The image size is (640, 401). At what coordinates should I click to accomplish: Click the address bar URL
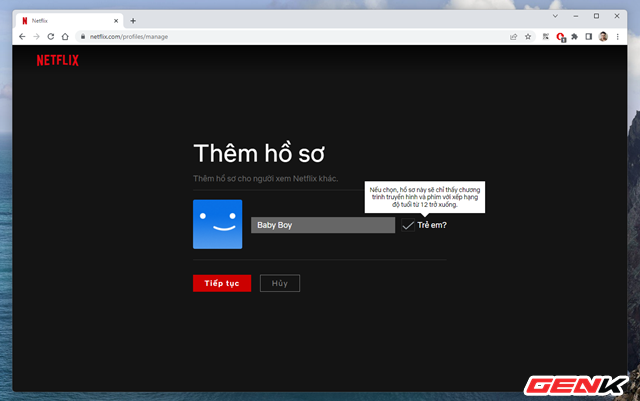pos(129,37)
